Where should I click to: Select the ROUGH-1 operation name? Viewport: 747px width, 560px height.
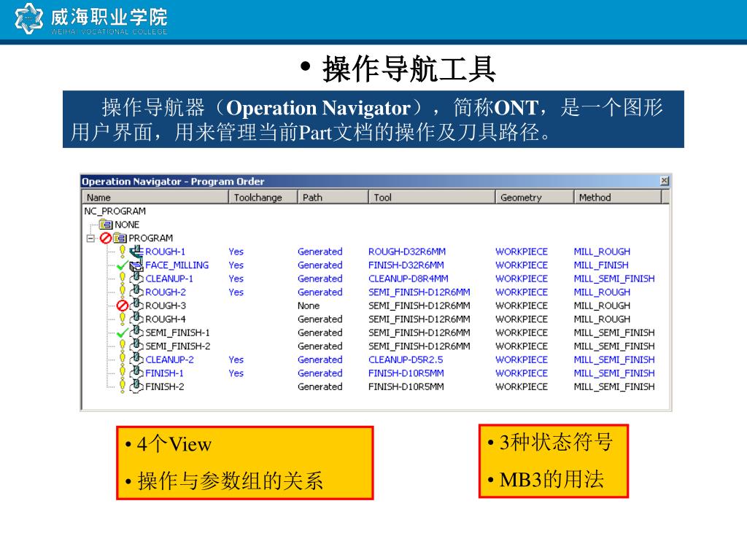tap(166, 252)
